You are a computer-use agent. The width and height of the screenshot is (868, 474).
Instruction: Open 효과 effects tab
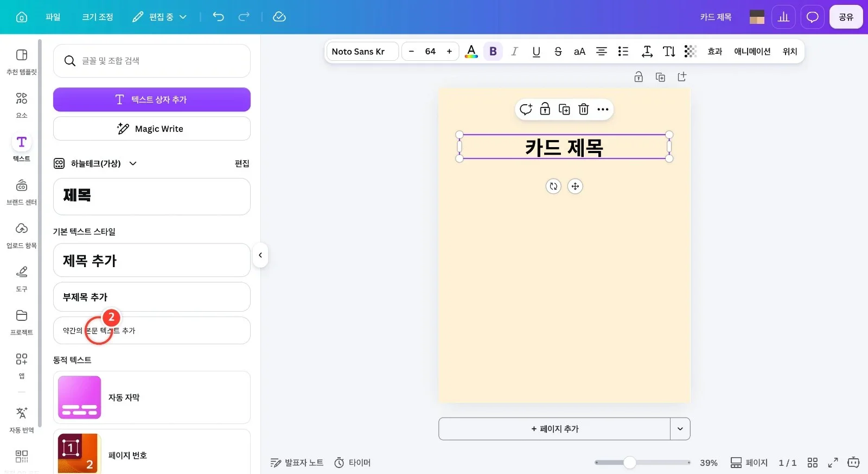pos(714,52)
